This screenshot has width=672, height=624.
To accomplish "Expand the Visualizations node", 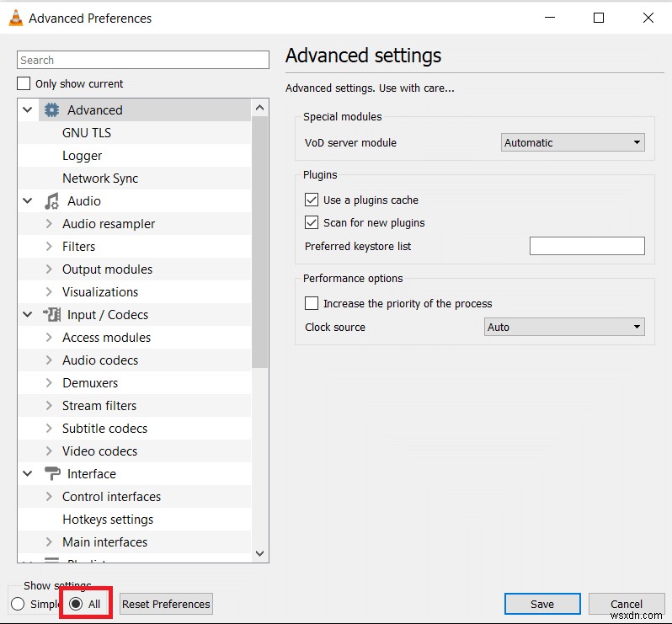I will coord(49,292).
